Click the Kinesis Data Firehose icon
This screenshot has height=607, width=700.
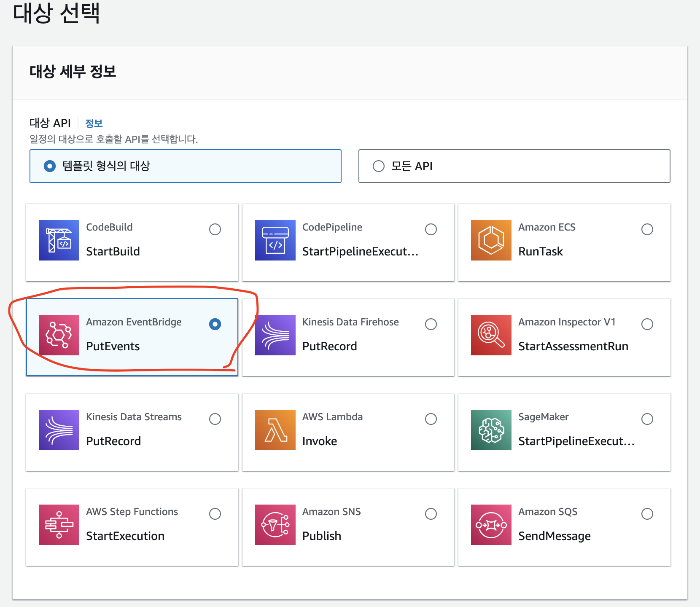coord(275,335)
